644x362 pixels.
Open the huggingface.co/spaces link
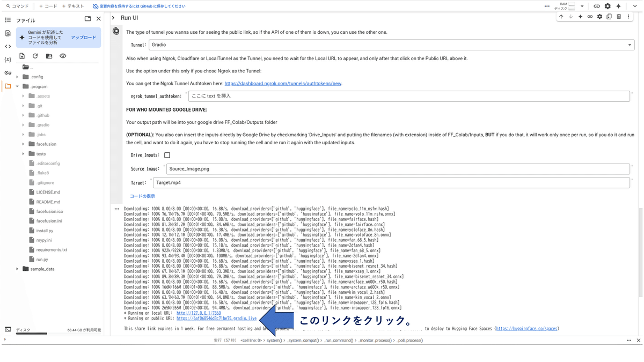(x=526, y=329)
